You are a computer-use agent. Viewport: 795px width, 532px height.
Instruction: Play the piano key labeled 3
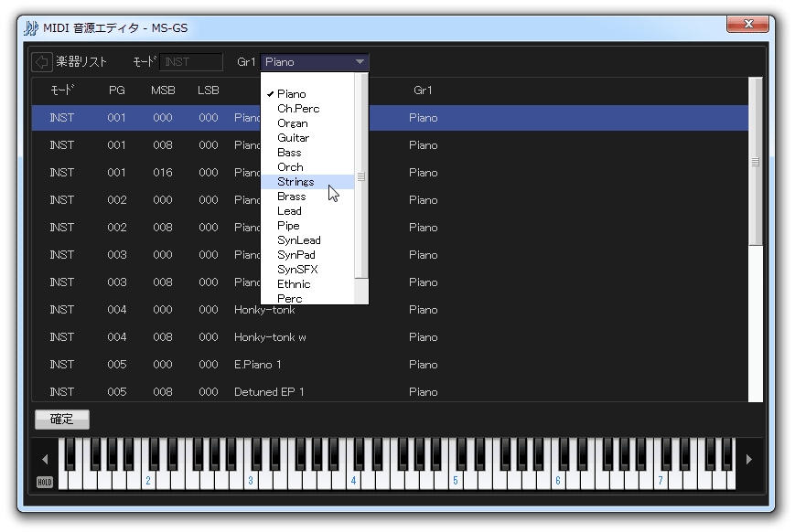point(251,480)
